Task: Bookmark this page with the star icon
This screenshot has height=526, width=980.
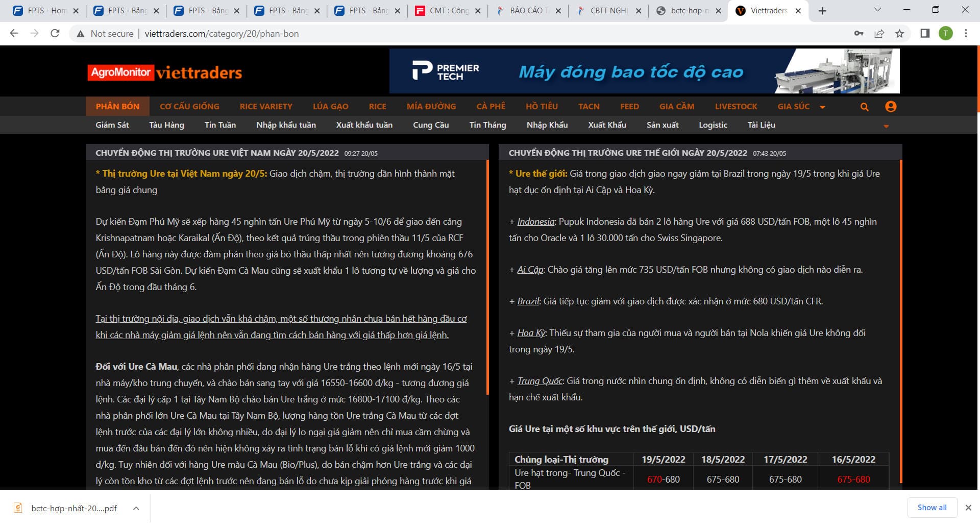Action: [x=899, y=34]
